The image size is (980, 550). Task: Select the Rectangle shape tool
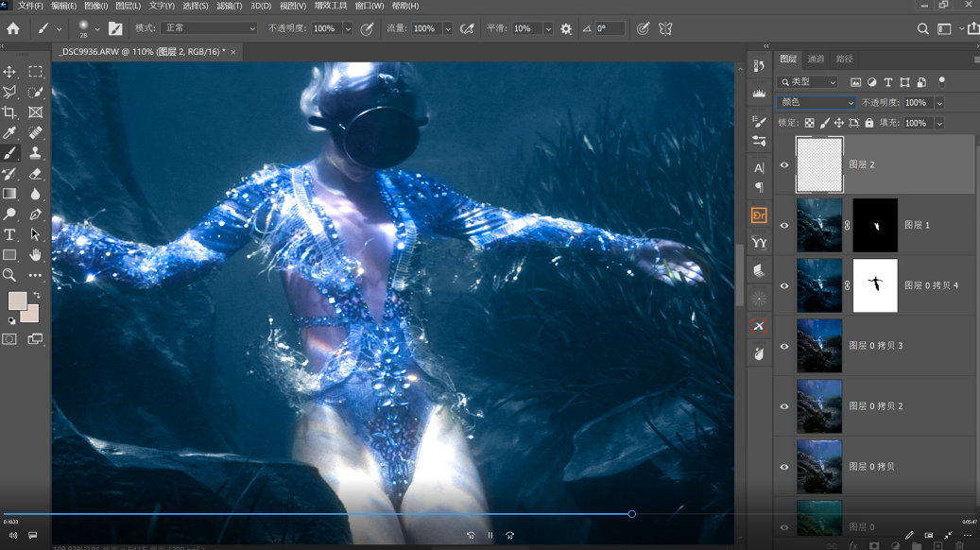(x=9, y=255)
